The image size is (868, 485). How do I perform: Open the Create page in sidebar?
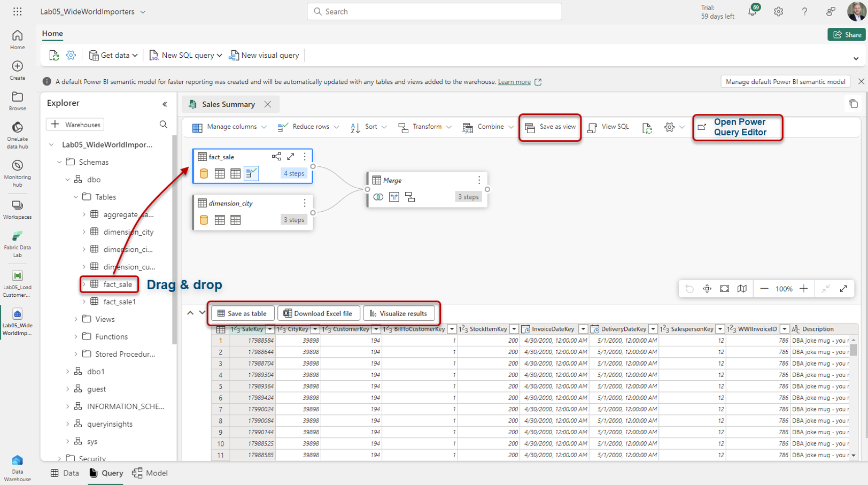point(17,70)
